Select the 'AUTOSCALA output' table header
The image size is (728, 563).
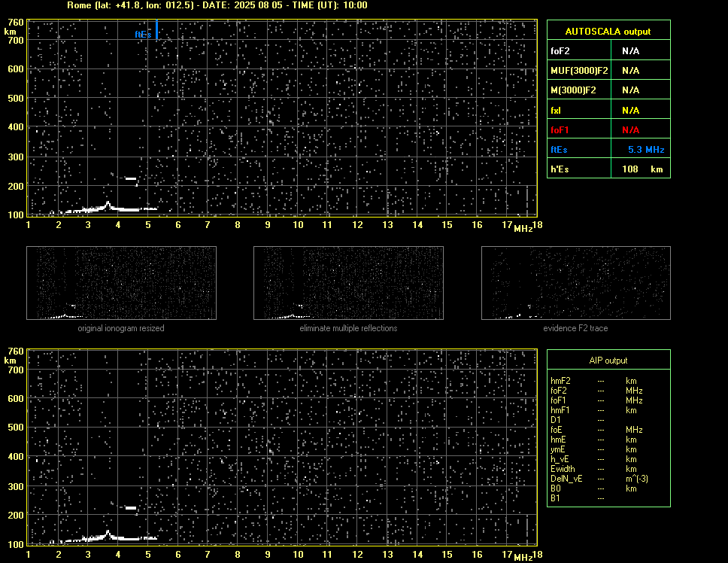click(x=608, y=31)
